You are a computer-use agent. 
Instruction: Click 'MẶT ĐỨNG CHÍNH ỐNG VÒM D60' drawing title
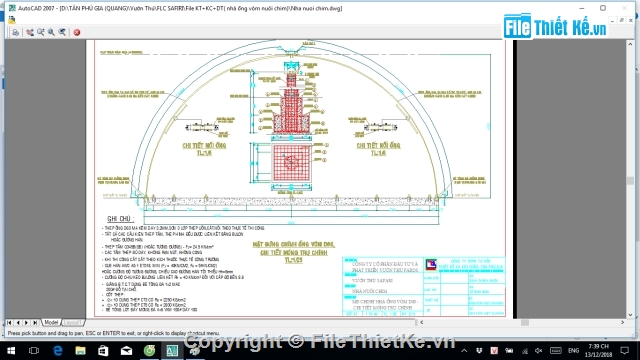[293, 244]
